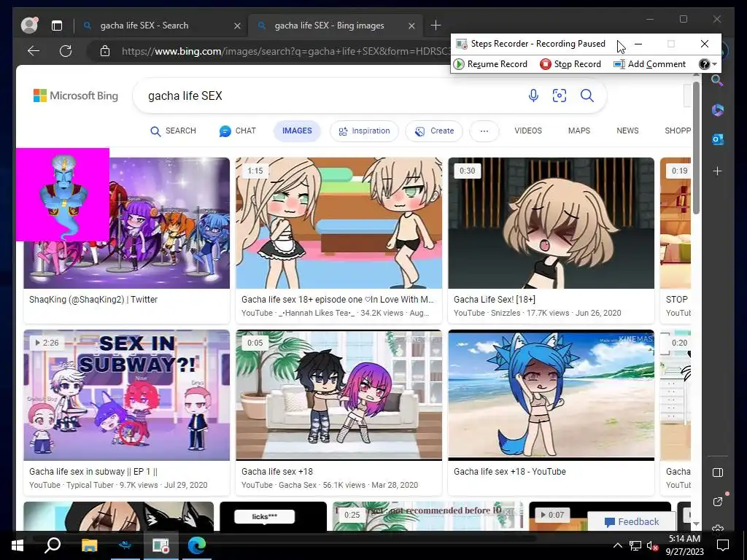
Task: Open File Explorer from taskbar
Action: pyautogui.click(x=89, y=545)
